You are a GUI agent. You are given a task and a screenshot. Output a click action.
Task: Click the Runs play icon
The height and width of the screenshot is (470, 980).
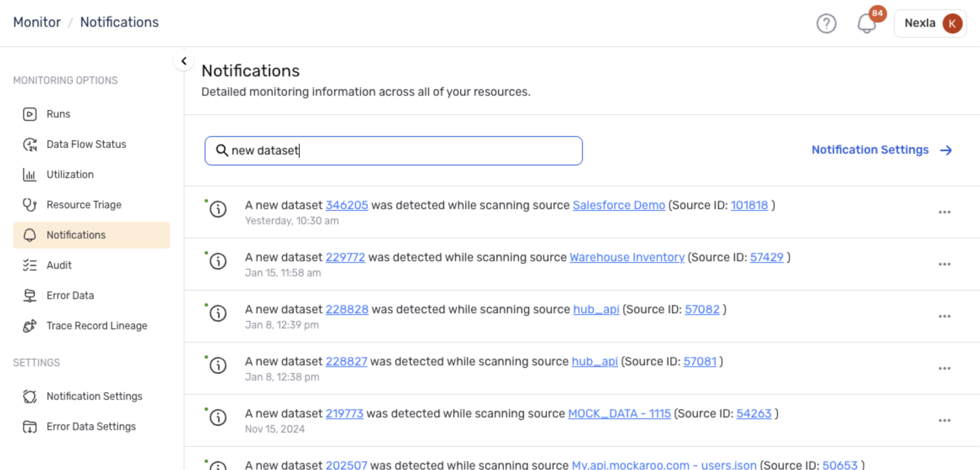pyautogui.click(x=30, y=114)
